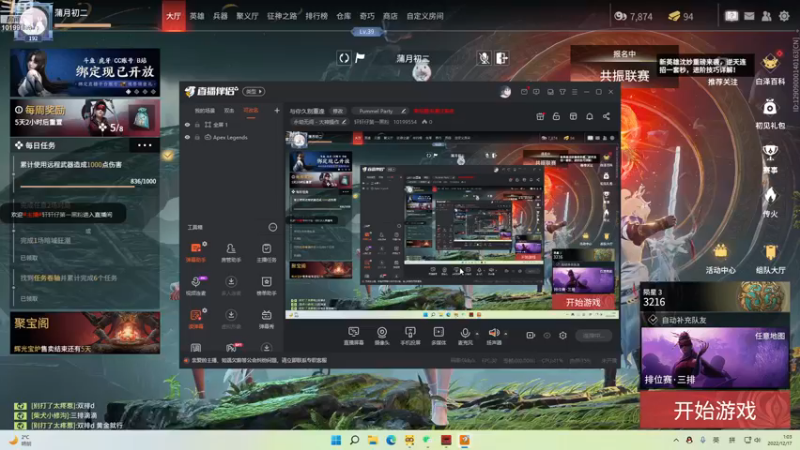Collapse the 工具箱 toolbox section

pyautogui.click(x=272, y=227)
